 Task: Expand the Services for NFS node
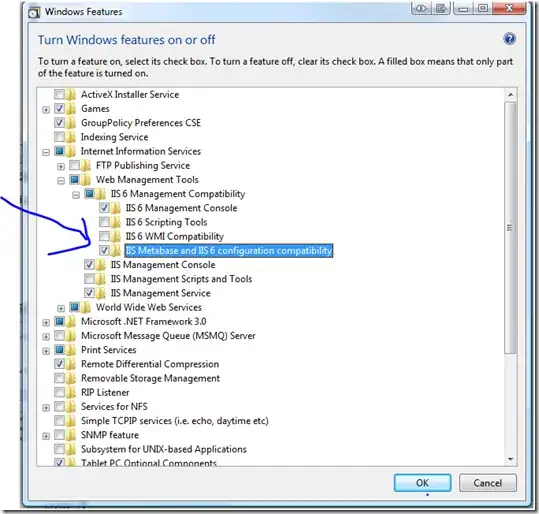46,408
